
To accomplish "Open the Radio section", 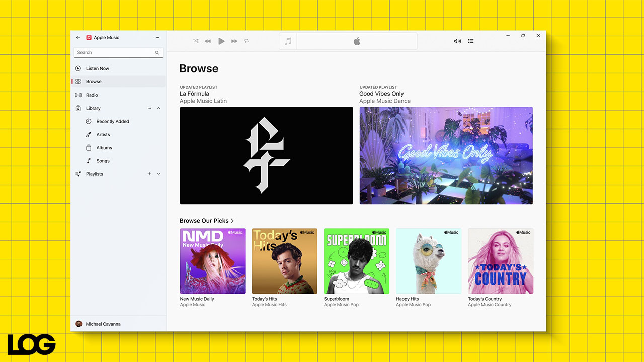I will 118,95.
